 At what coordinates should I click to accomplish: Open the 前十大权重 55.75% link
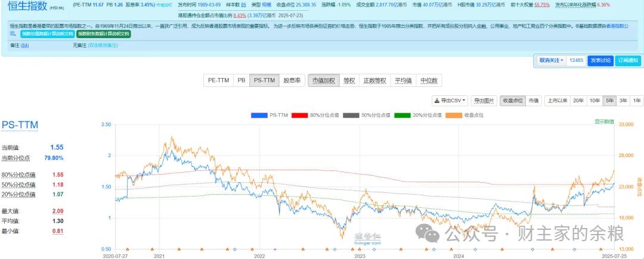[542, 5]
